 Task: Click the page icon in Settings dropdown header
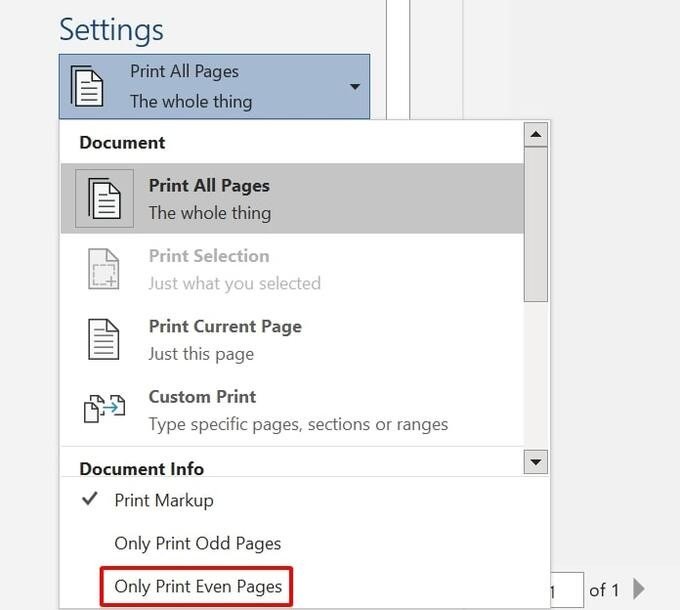click(x=87, y=87)
